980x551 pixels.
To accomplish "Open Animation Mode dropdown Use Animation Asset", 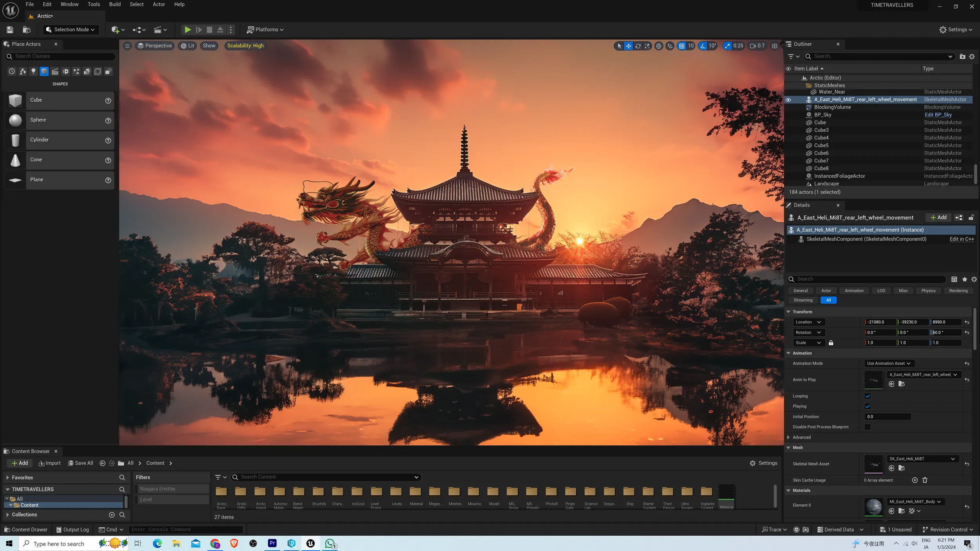I will pos(889,364).
